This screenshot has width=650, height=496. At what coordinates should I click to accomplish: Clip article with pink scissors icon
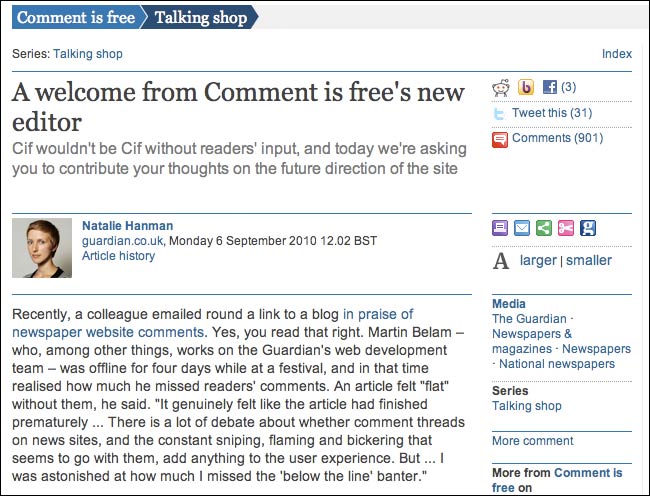[x=566, y=228]
